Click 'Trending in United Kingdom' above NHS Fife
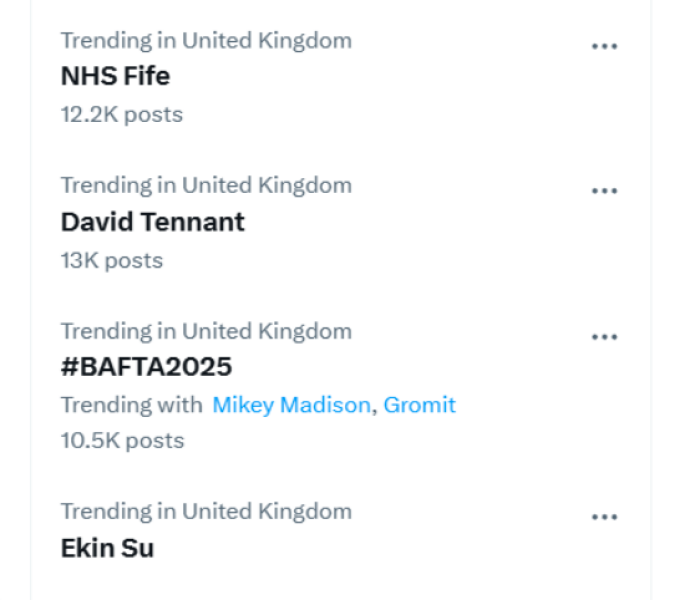The width and height of the screenshot is (685, 600). tap(206, 41)
